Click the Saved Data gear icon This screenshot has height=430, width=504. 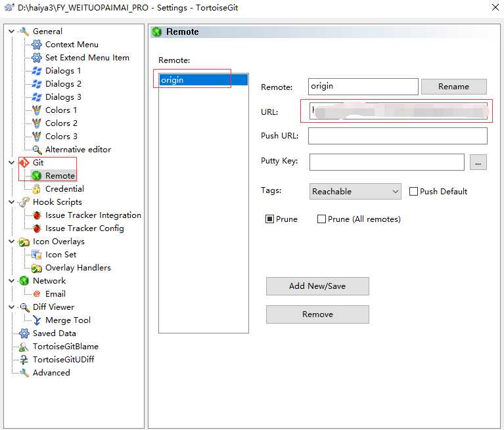24,333
